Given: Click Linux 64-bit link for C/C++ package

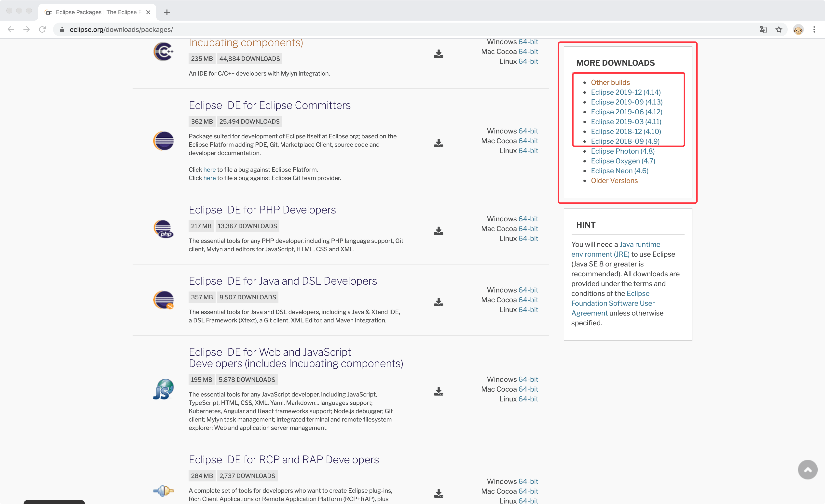Looking at the screenshot, I should pyautogui.click(x=528, y=61).
